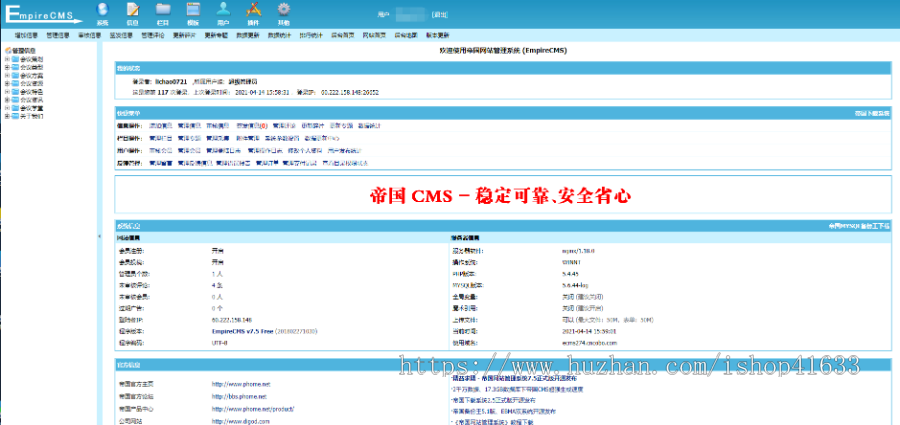Expand the sixth folder under 管理信息
This screenshot has width=900, height=425.
[x=7, y=99]
